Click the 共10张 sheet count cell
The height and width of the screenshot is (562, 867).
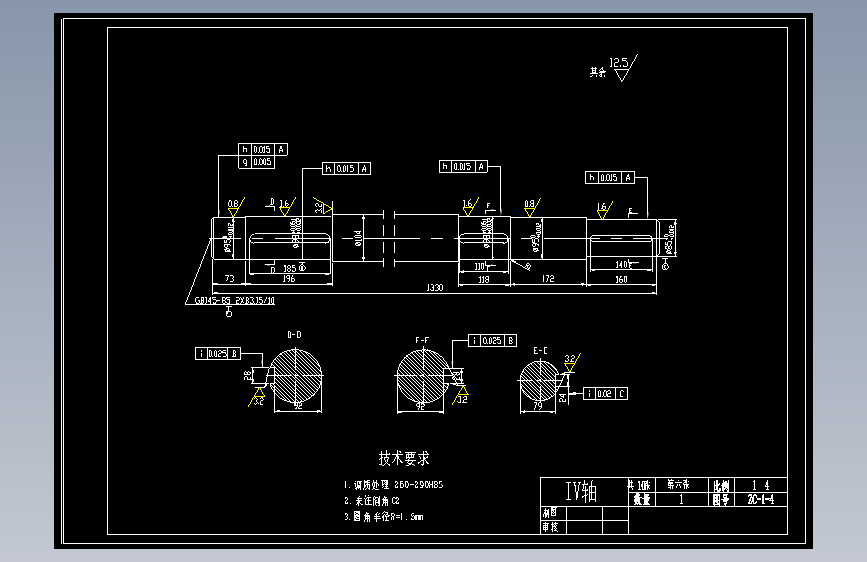coord(641,485)
